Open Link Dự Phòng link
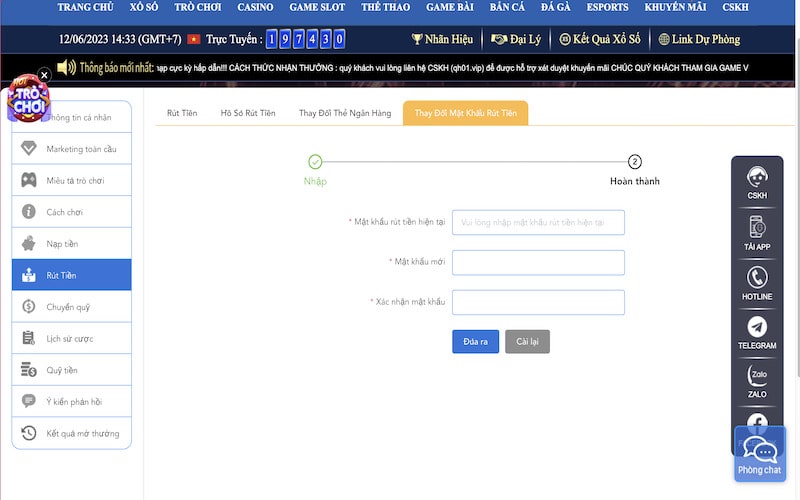Viewport: 800px width, 500px height. click(x=699, y=39)
